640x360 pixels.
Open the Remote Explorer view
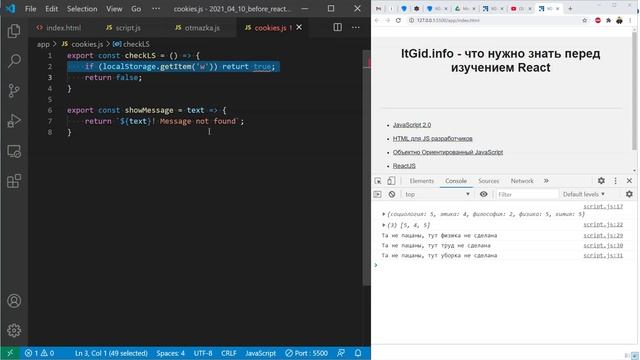pos(14,151)
